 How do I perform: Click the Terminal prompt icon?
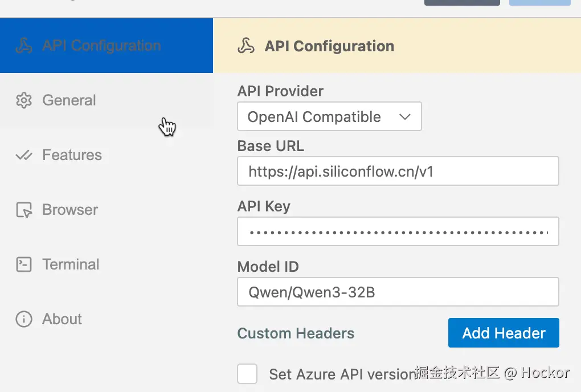pos(24,264)
